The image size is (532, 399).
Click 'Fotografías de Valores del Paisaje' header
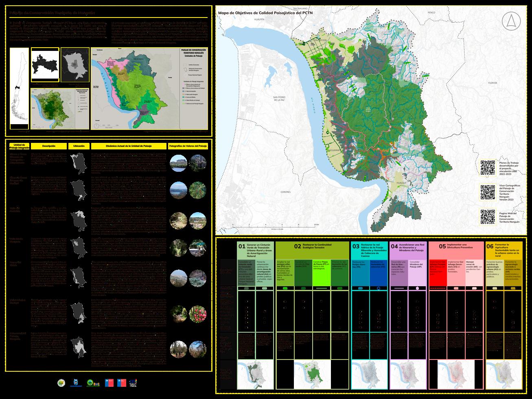[188, 146]
